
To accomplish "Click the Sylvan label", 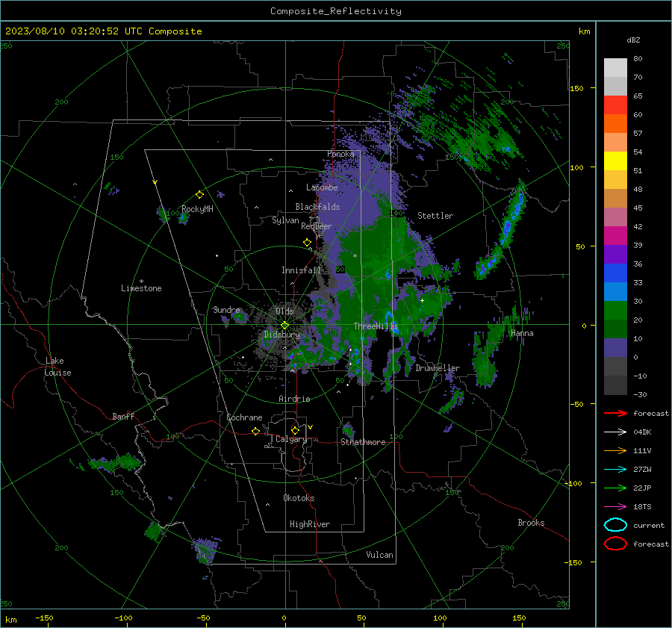I will [285, 220].
